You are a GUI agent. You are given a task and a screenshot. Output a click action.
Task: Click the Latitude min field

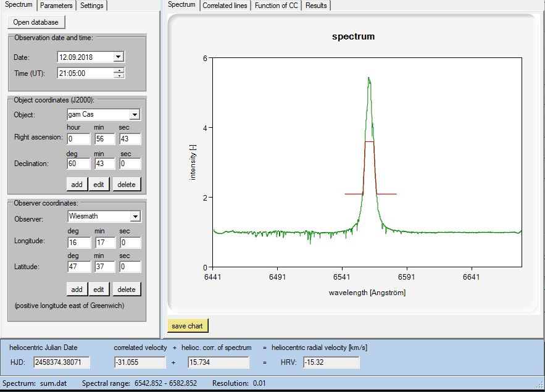point(105,267)
